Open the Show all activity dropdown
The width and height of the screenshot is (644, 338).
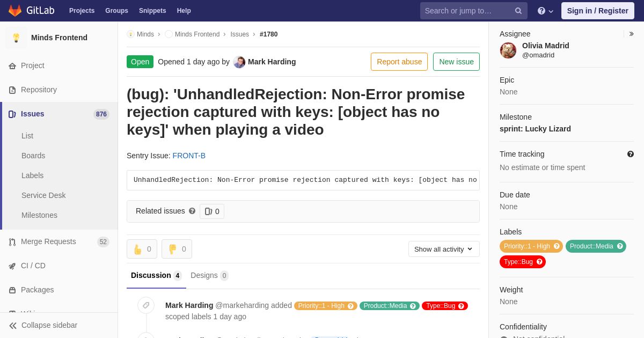point(444,249)
